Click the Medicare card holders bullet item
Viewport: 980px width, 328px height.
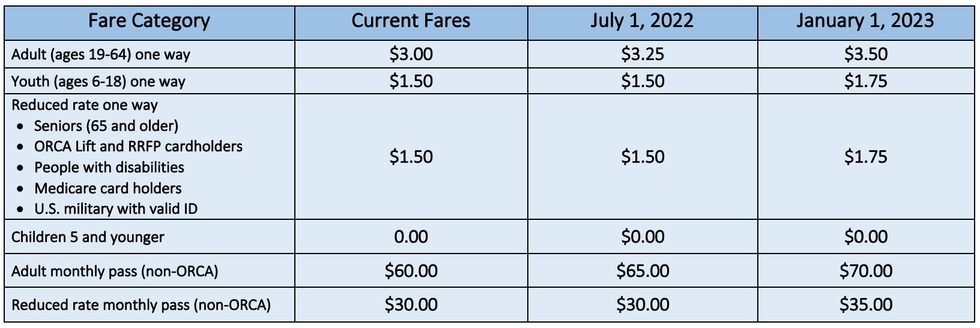tap(108, 189)
